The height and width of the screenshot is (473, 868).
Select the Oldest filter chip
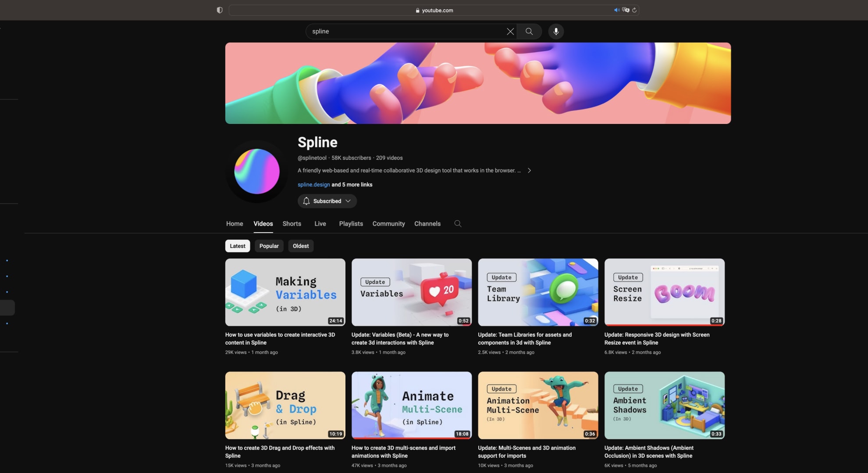(x=301, y=246)
